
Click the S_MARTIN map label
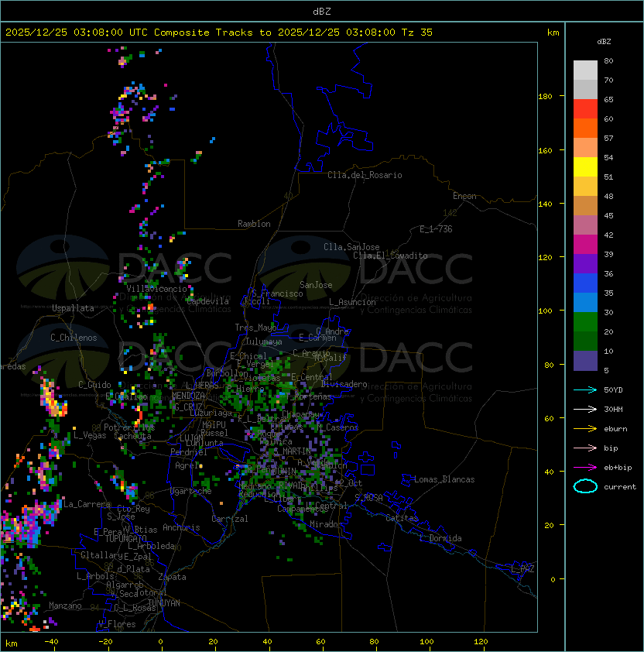(293, 451)
